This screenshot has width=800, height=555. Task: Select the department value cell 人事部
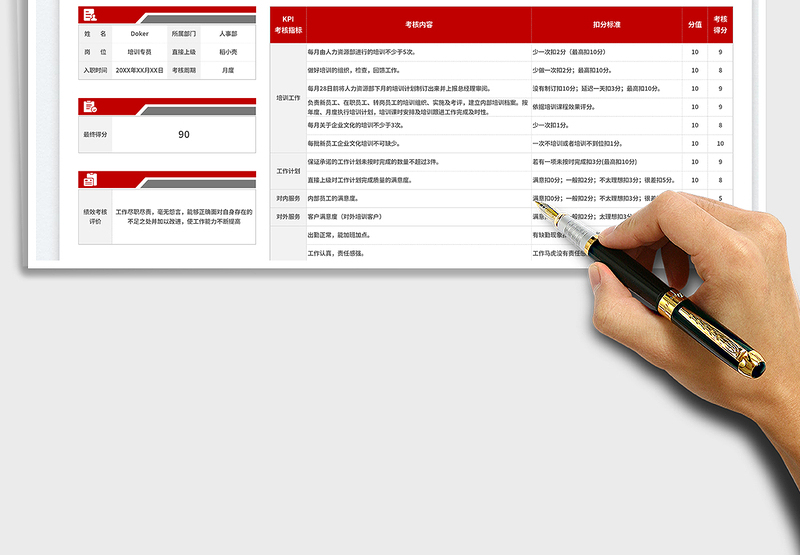[228, 34]
